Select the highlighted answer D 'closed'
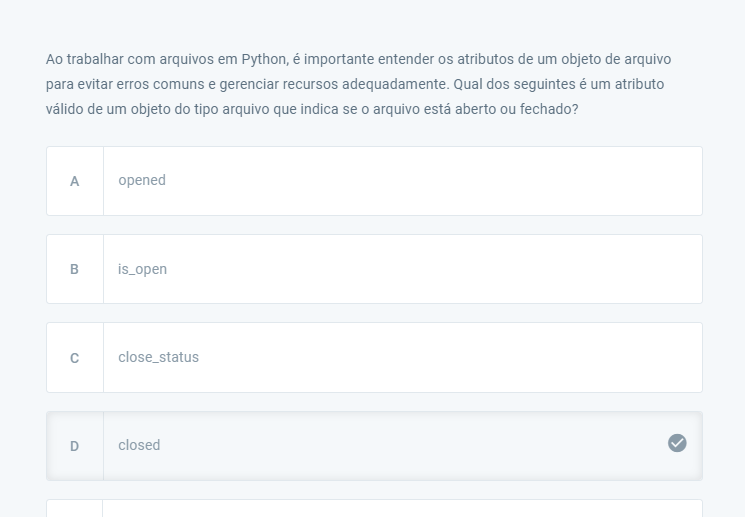Screen dimensions: 745x517 coord(374,446)
